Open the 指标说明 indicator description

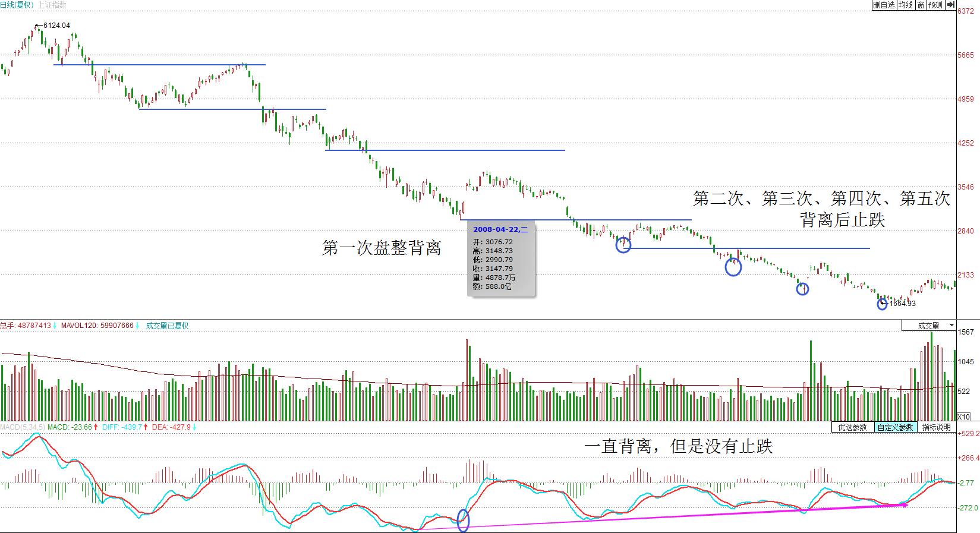click(x=937, y=427)
